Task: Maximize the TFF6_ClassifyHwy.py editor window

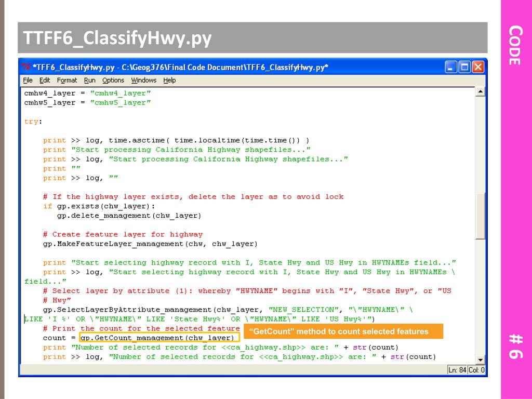Action: click(x=464, y=67)
